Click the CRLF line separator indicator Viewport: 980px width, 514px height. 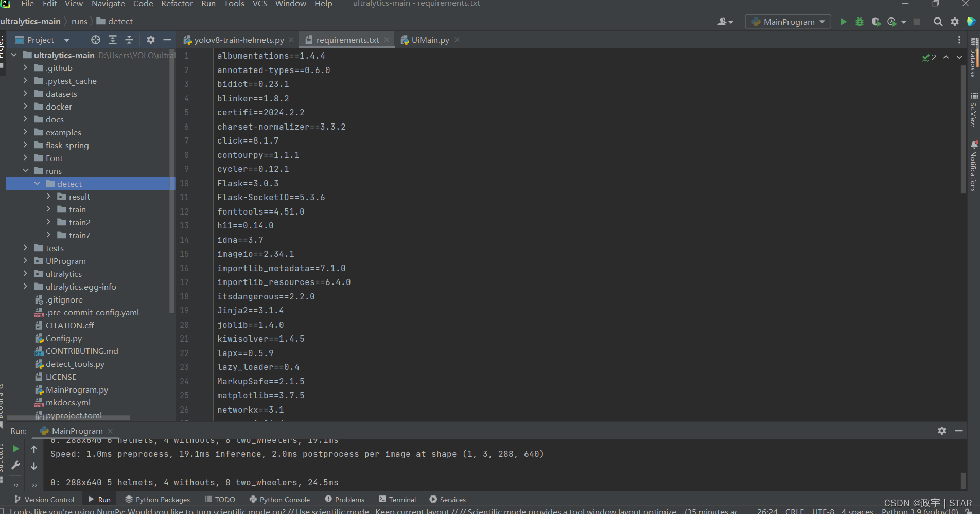coord(795,511)
